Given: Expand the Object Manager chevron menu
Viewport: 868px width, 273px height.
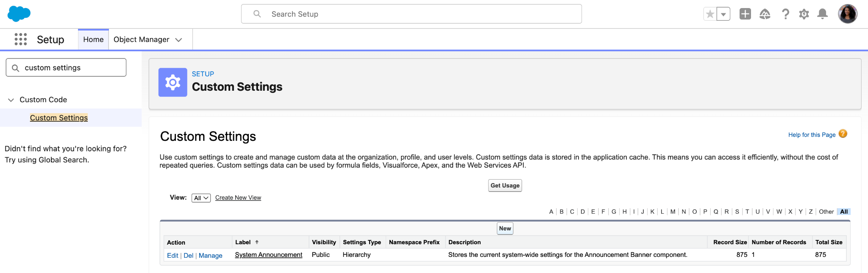Looking at the screenshot, I should coord(179,40).
